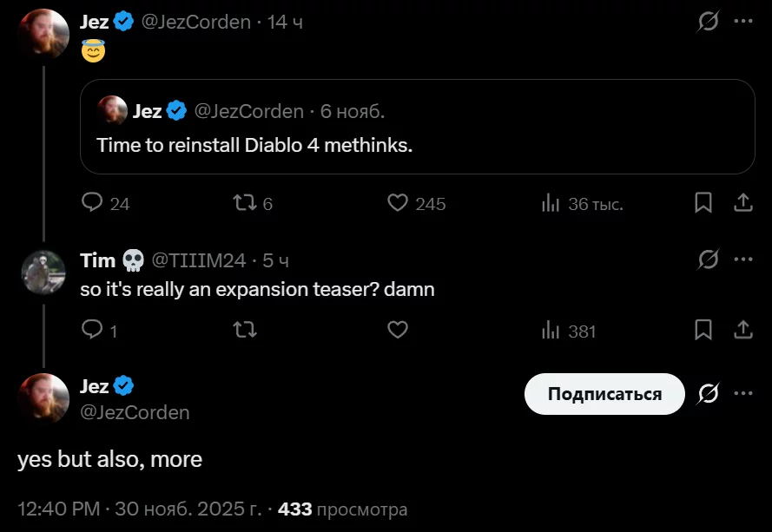The height and width of the screenshot is (532, 772).
Task: Like Tim's expansion teaser comment
Action: (398, 331)
